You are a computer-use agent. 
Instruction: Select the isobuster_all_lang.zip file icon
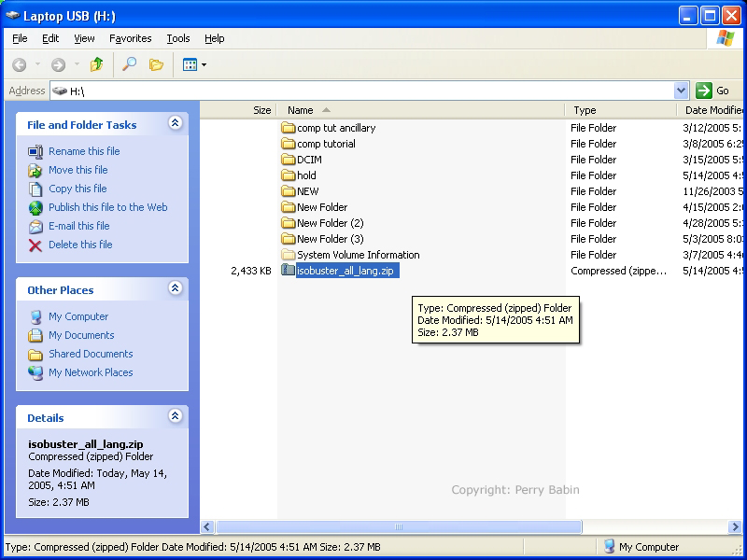(x=288, y=271)
